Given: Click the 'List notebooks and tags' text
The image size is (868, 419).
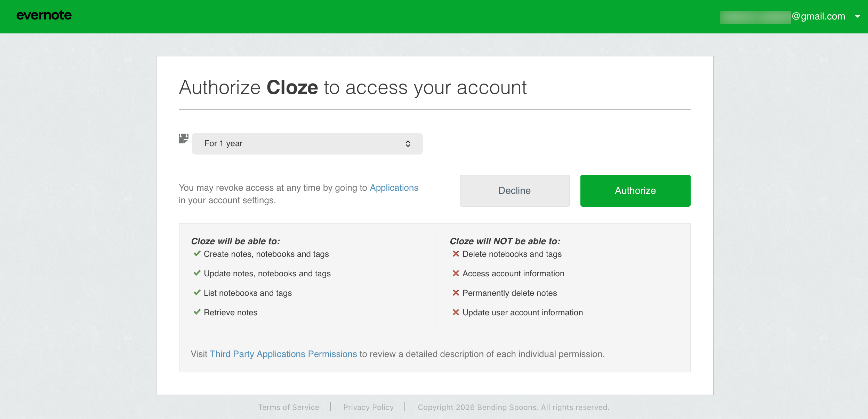Looking at the screenshot, I should click(248, 293).
